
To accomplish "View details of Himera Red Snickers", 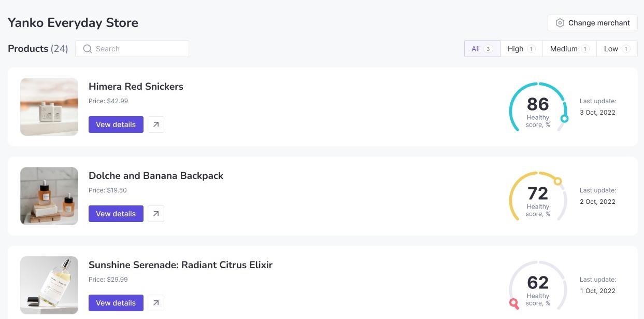I will click(116, 124).
